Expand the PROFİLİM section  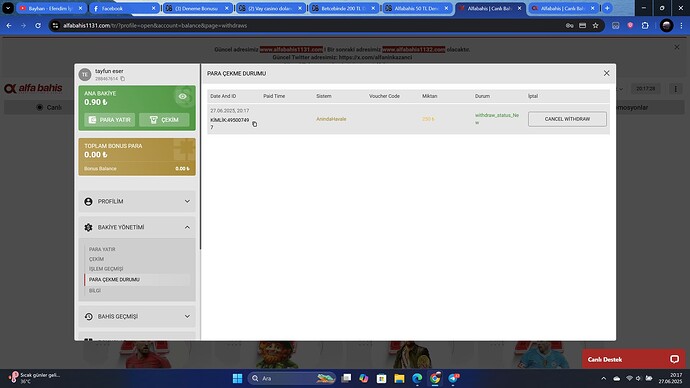coord(137,201)
